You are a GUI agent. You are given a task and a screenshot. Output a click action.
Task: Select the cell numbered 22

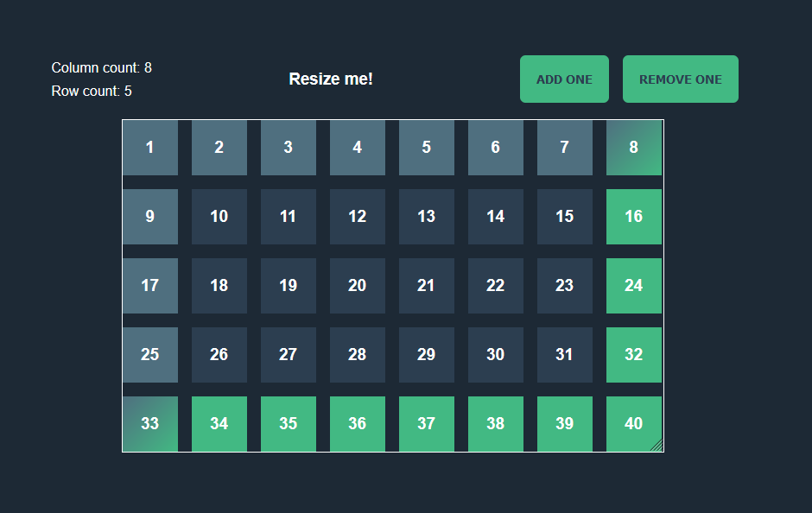pyautogui.click(x=496, y=286)
